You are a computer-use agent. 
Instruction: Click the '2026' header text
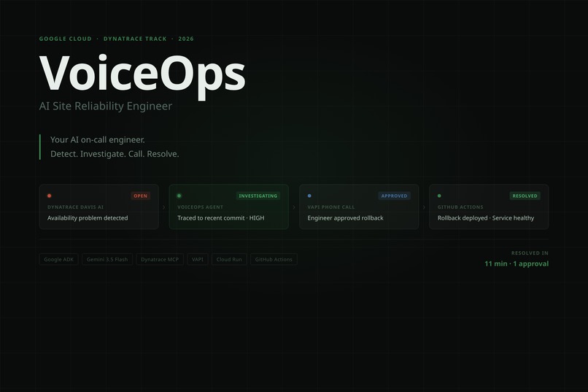coord(186,39)
